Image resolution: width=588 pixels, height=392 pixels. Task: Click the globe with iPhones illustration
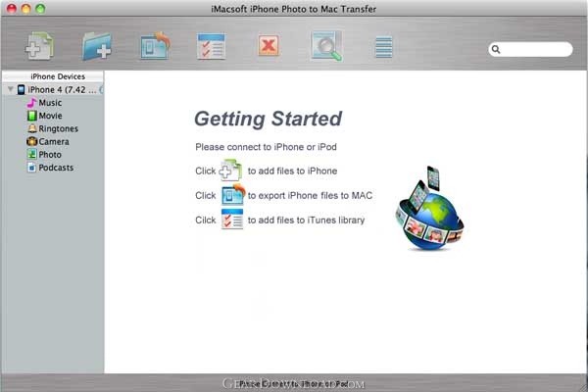point(430,208)
